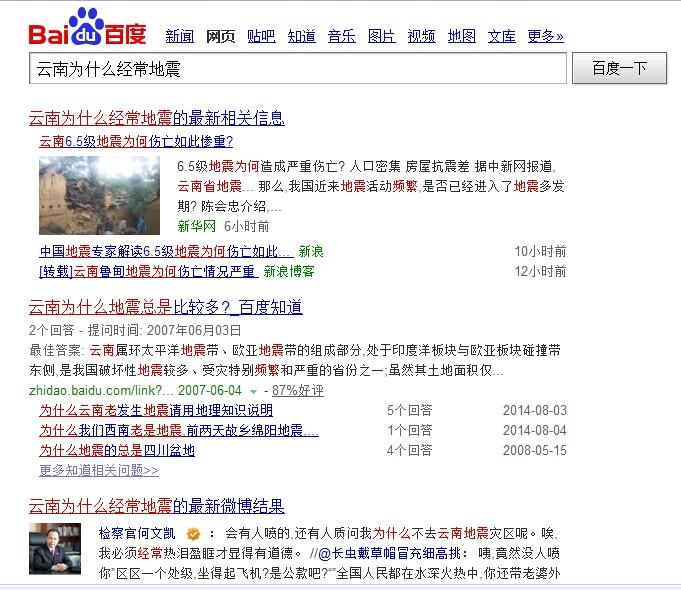The width and height of the screenshot is (681, 590).
Task: Click the 5个回答 answer count
Action: pos(410,410)
